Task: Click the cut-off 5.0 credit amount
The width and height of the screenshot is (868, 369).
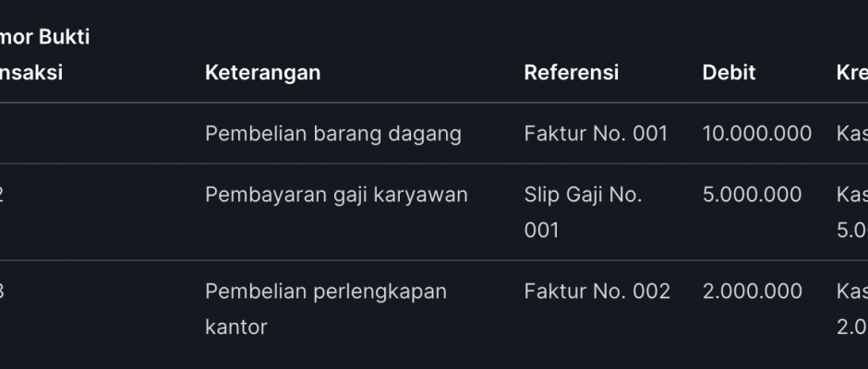Action: coord(851,230)
